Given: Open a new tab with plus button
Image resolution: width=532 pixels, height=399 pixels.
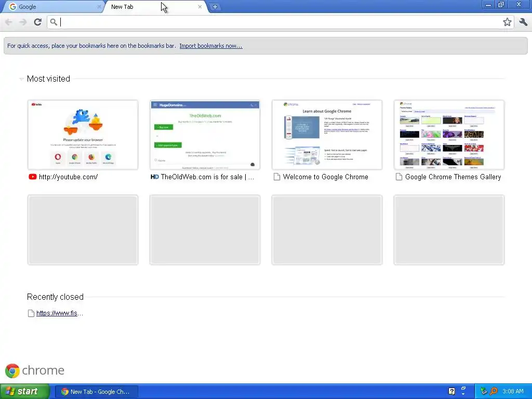Looking at the screenshot, I should coord(215,7).
